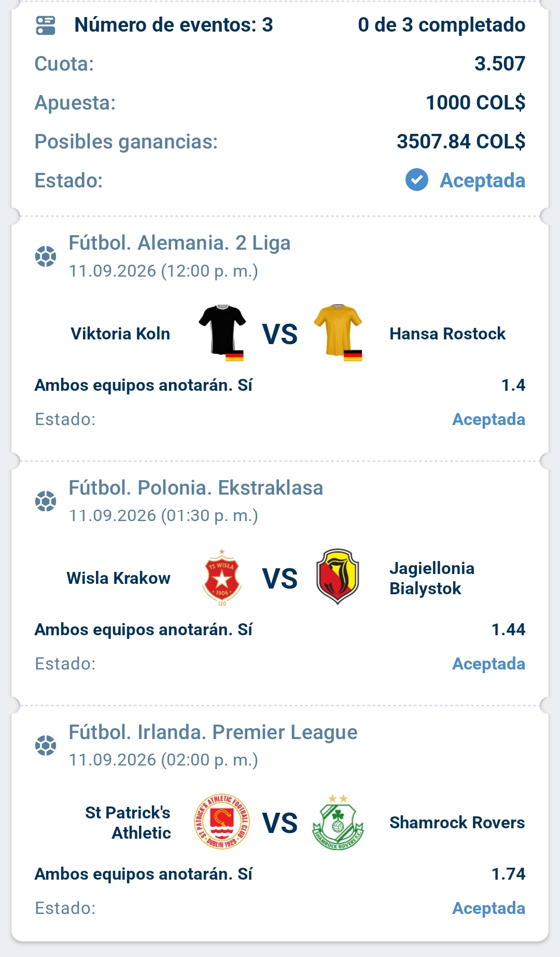Tap the bet slip events icon
The width and height of the screenshot is (560, 957).
[46, 25]
